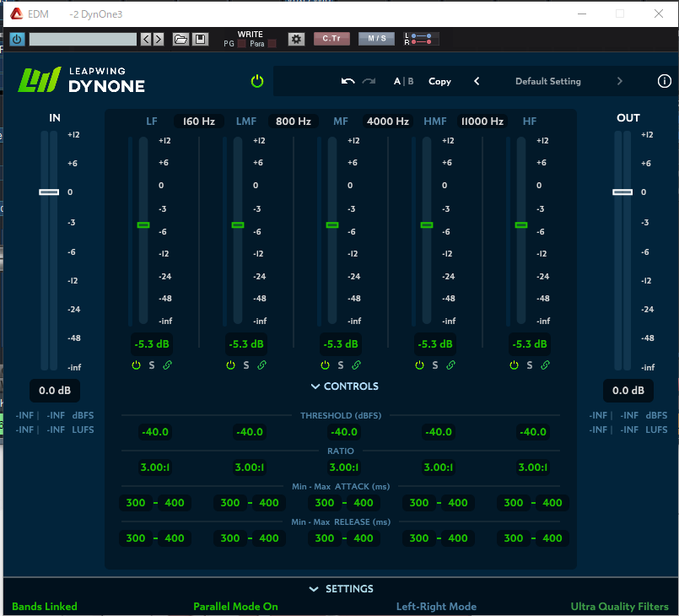Open plugin settings gear icon
This screenshot has height=616, width=679.
pos(296,40)
